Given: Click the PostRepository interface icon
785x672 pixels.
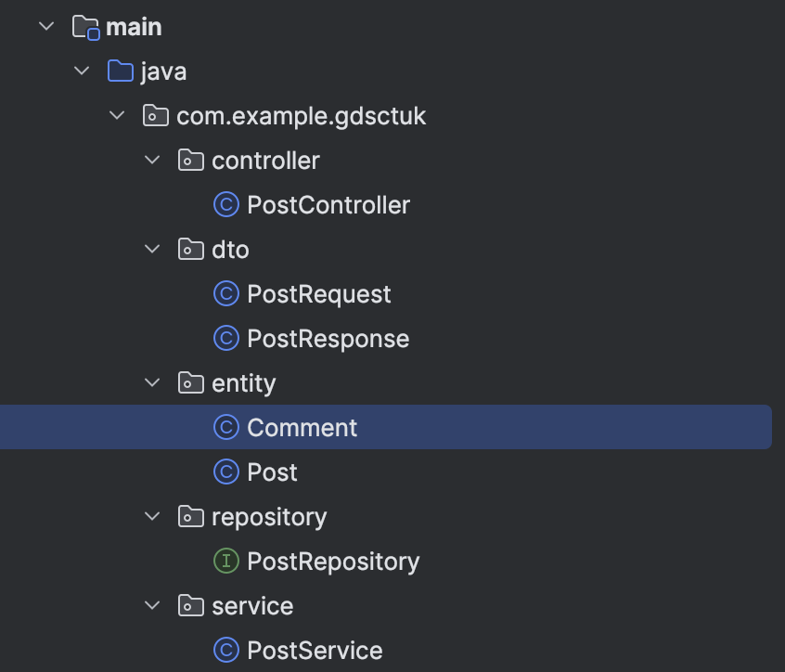Looking at the screenshot, I should [226, 562].
